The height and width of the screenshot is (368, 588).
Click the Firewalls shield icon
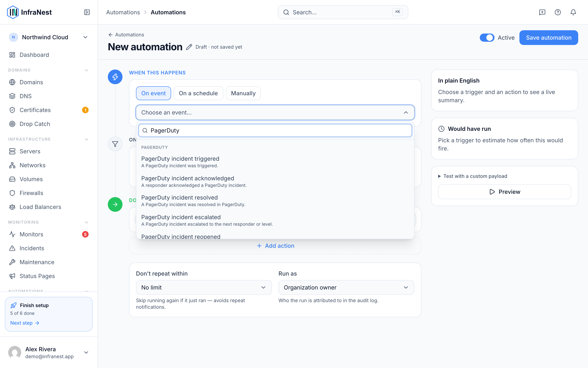click(x=12, y=193)
